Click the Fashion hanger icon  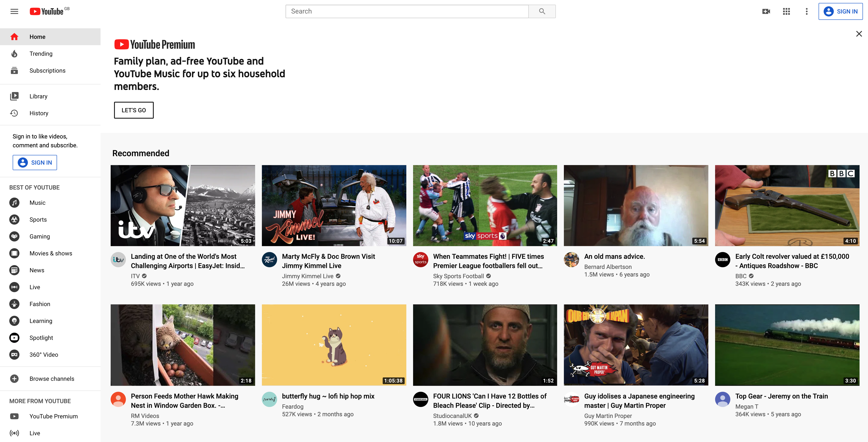14,304
